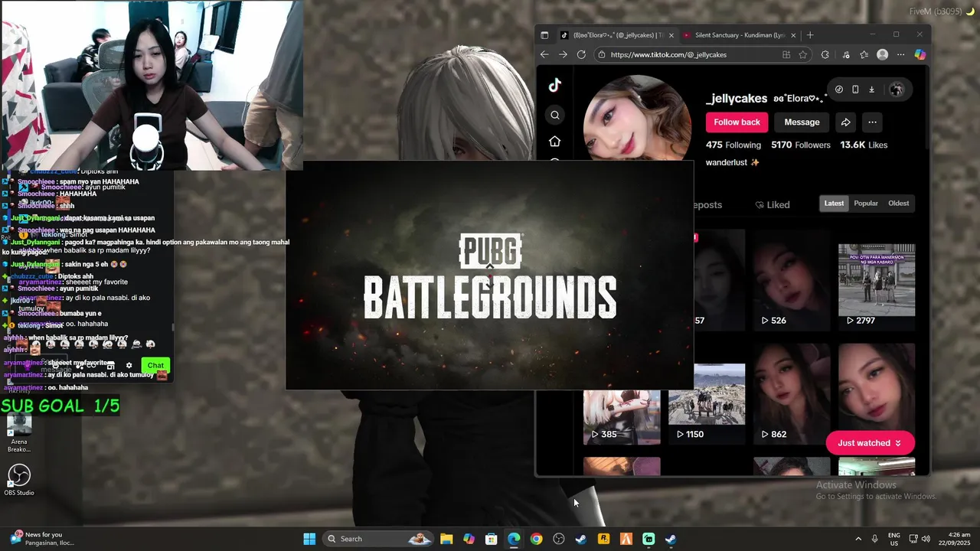The image size is (980, 551).
Task: Open the Edge profile avatar
Action: (883, 54)
